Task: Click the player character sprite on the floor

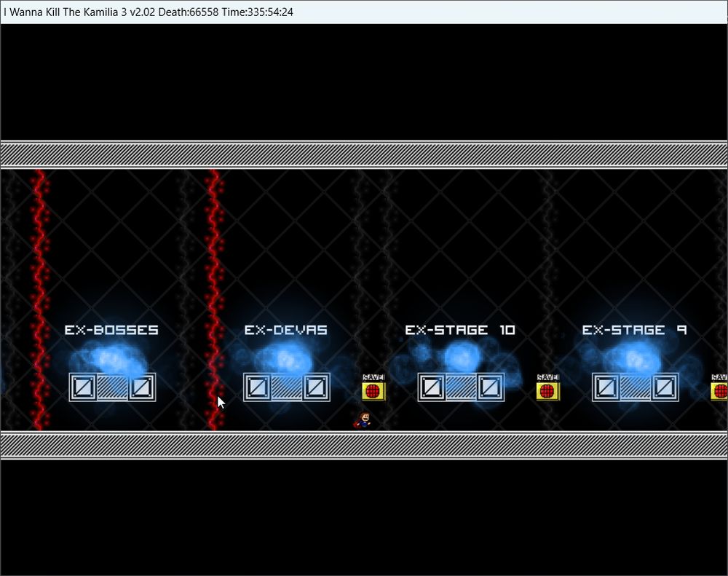Action: click(x=363, y=420)
